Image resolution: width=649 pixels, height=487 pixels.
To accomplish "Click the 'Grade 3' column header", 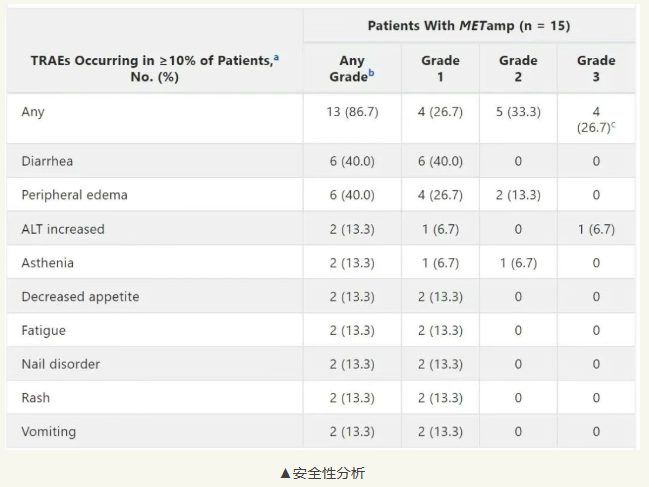I will coord(596,69).
